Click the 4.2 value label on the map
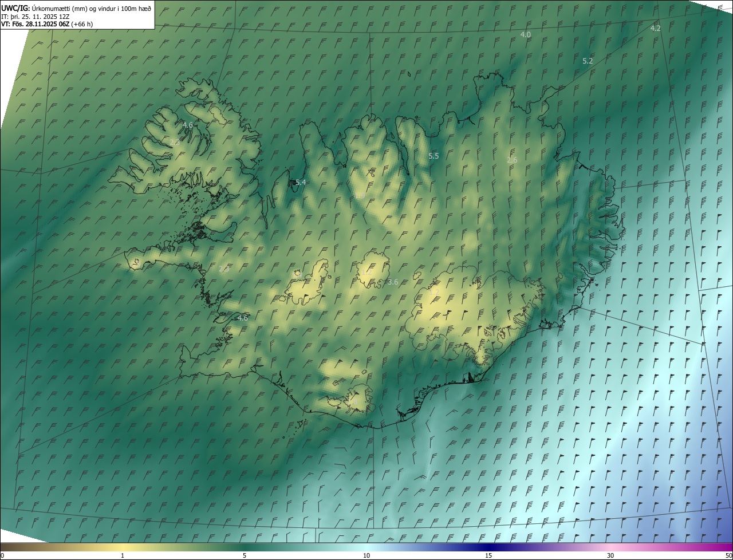 pyautogui.click(x=655, y=28)
